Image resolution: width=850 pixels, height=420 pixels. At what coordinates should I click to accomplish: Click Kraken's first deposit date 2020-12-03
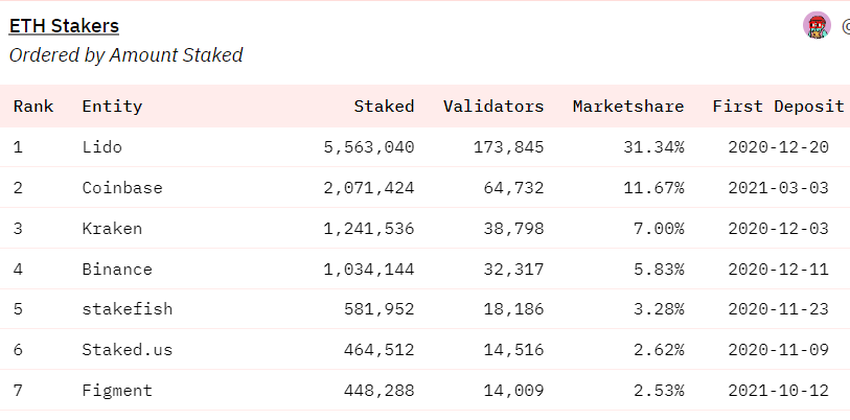point(779,228)
